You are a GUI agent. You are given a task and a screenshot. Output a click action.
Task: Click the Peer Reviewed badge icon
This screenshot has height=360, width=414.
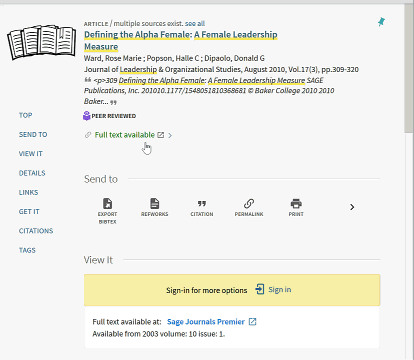[87, 116]
